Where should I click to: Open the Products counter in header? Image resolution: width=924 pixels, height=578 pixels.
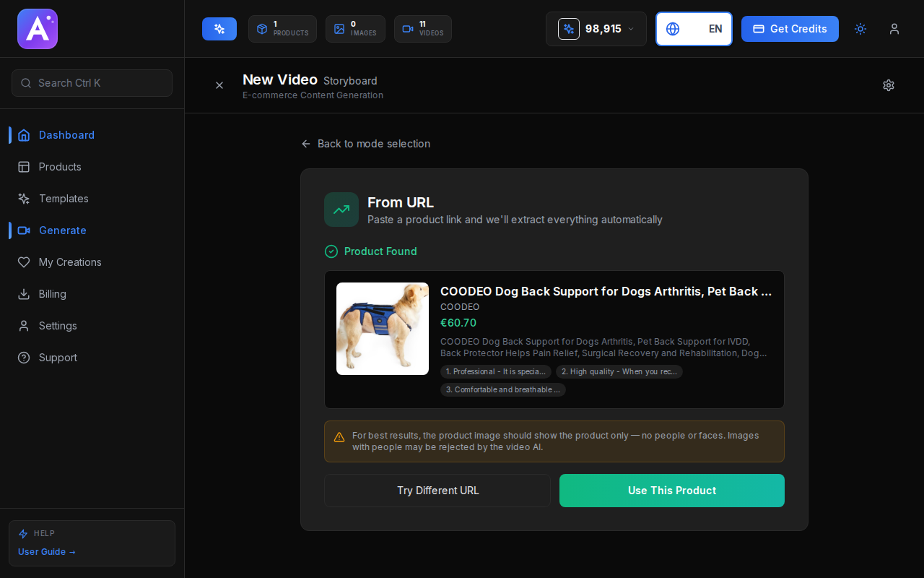tap(282, 29)
